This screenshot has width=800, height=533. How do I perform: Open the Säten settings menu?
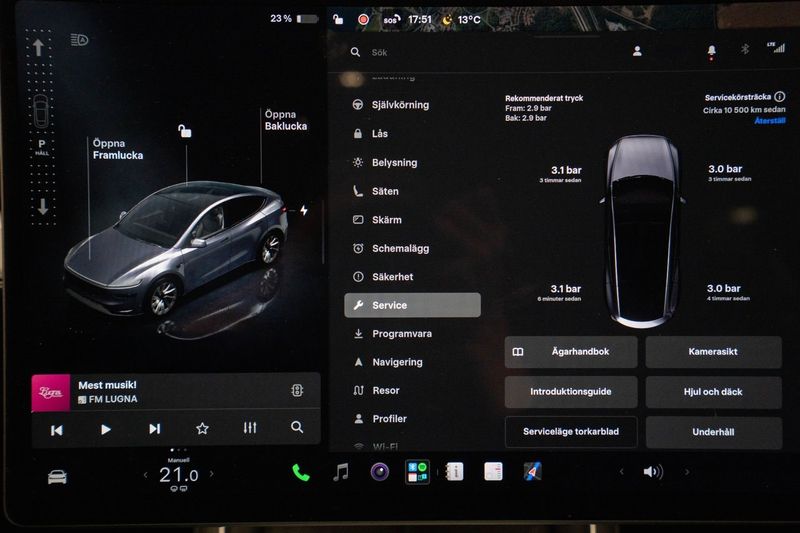pyautogui.click(x=376, y=191)
